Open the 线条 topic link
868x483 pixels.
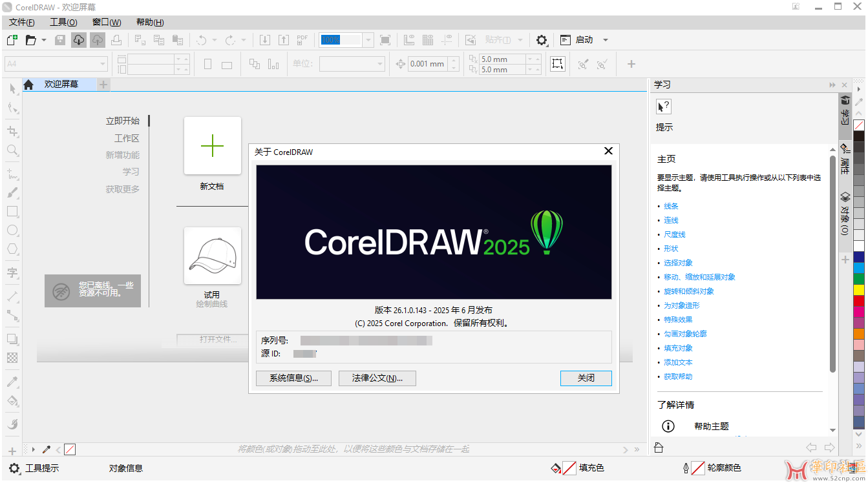671,206
